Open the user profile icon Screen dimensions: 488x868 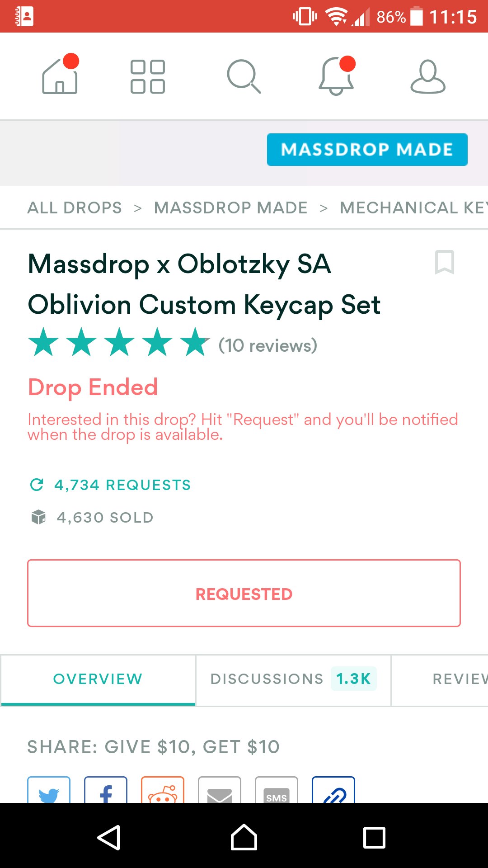pos(427,76)
